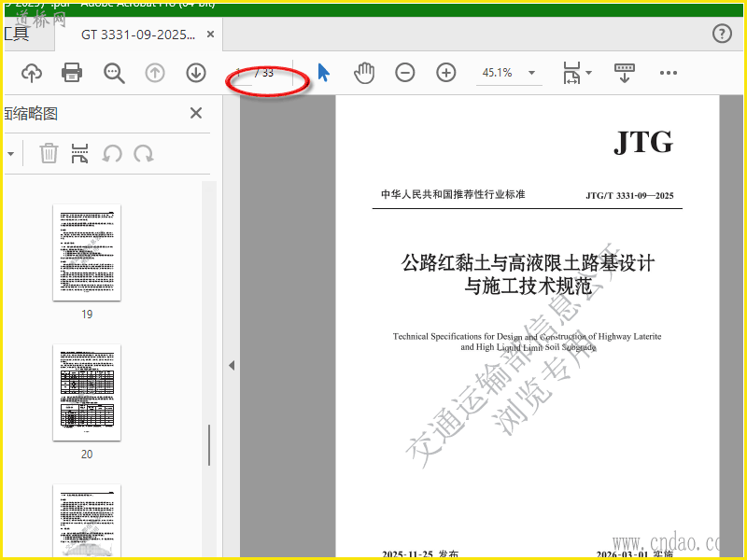The width and height of the screenshot is (747, 560).
Task: Click the scrolling mode toolbar icon
Action: coord(625,73)
